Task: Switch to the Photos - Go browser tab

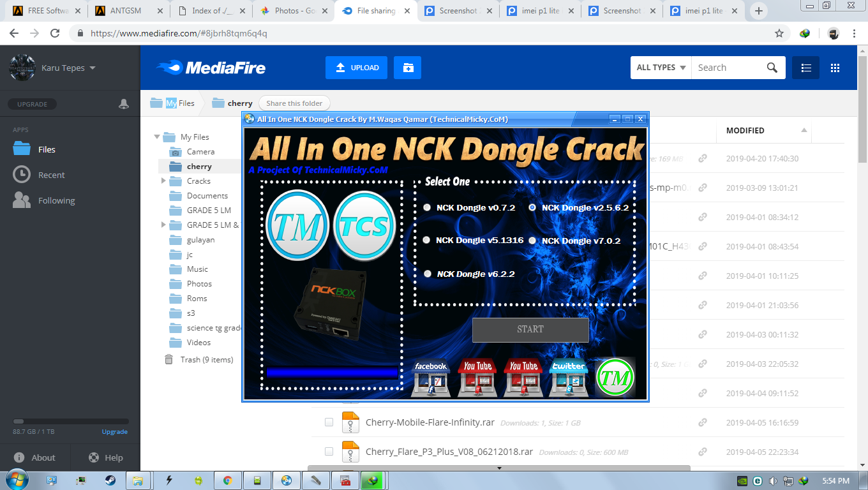Action: pos(295,11)
